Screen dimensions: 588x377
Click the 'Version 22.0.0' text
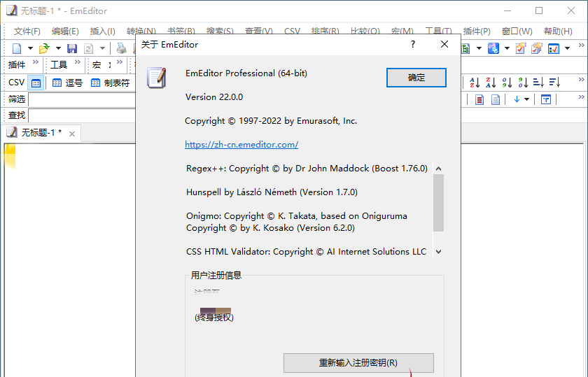point(214,97)
